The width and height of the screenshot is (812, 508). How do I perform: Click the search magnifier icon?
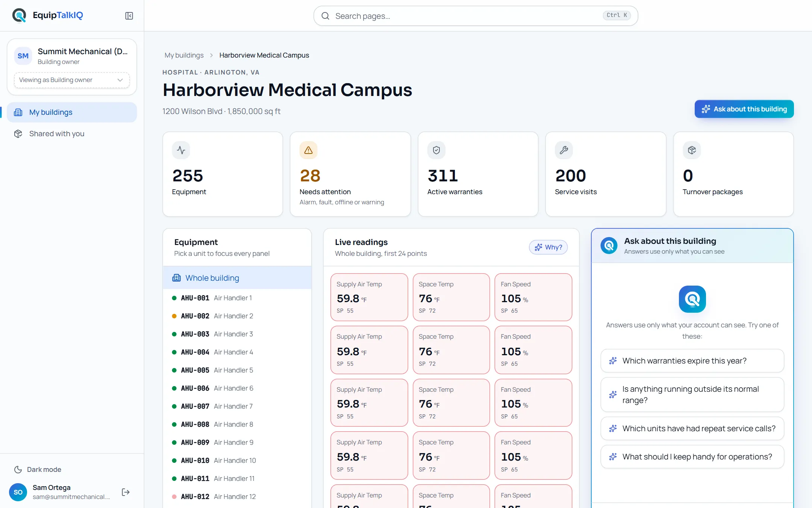[x=325, y=16]
